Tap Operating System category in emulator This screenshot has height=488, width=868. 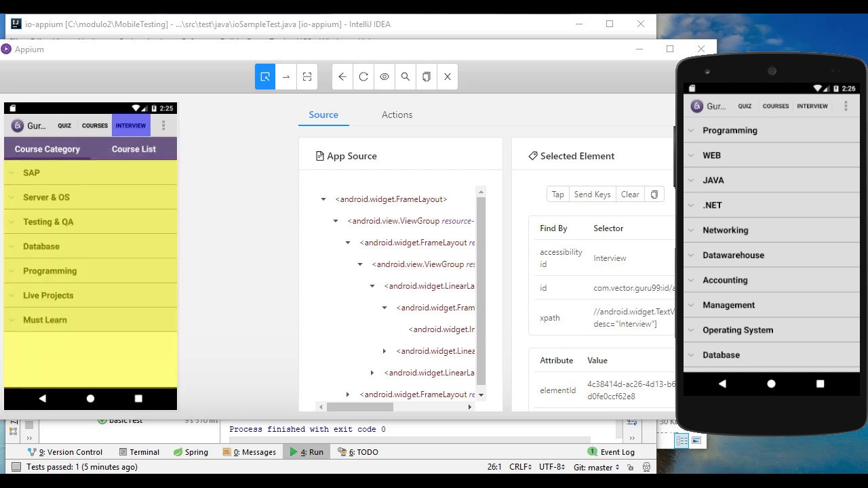coord(772,330)
